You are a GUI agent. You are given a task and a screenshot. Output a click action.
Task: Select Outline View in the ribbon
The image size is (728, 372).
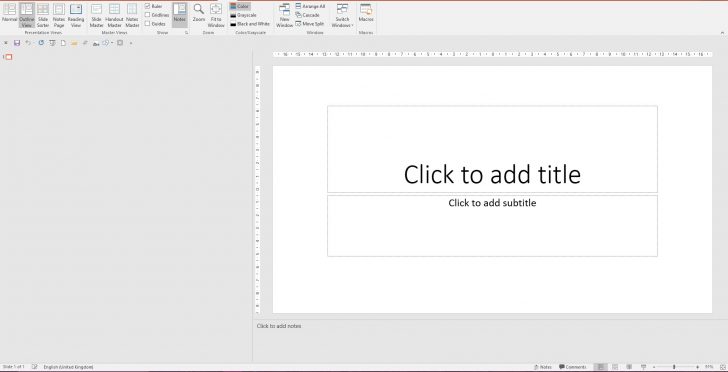click(26, 15)
